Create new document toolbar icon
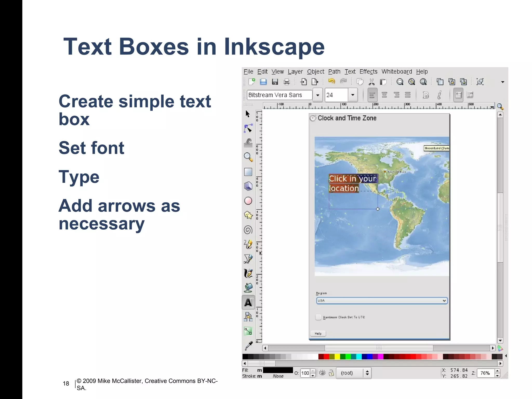This screenshot has width=532, height=399. 251,82
